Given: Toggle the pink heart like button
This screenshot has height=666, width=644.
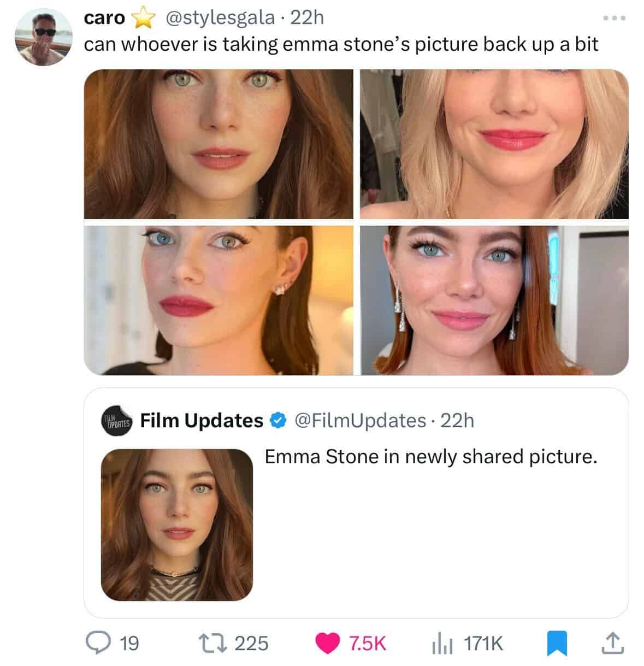Looking at the screenshot, I should (328, 643).
